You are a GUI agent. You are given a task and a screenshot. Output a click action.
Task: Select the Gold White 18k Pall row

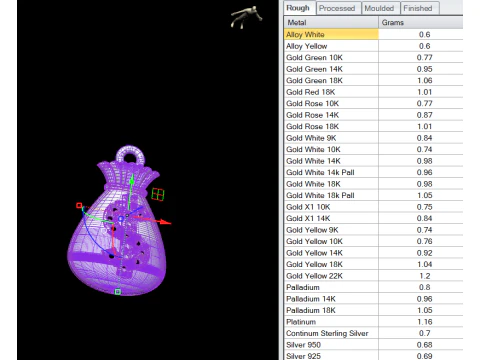(374, 195)
